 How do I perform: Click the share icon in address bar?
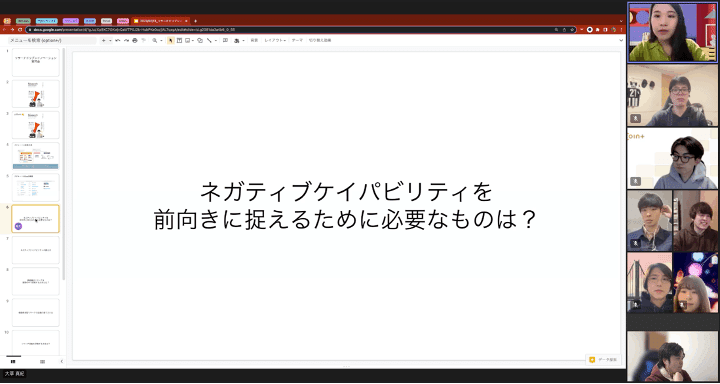point(564,29)
